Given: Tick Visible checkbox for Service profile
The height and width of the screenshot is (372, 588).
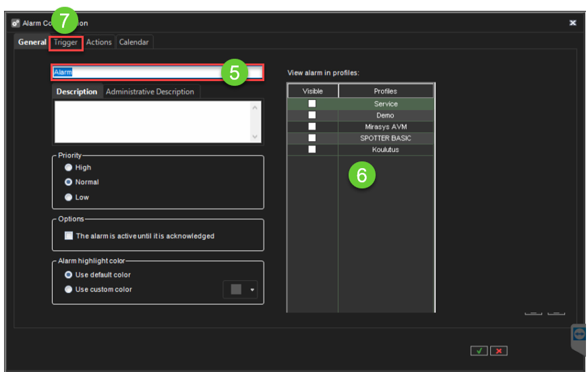Looking at the screenshot, I should pos(312,104).
